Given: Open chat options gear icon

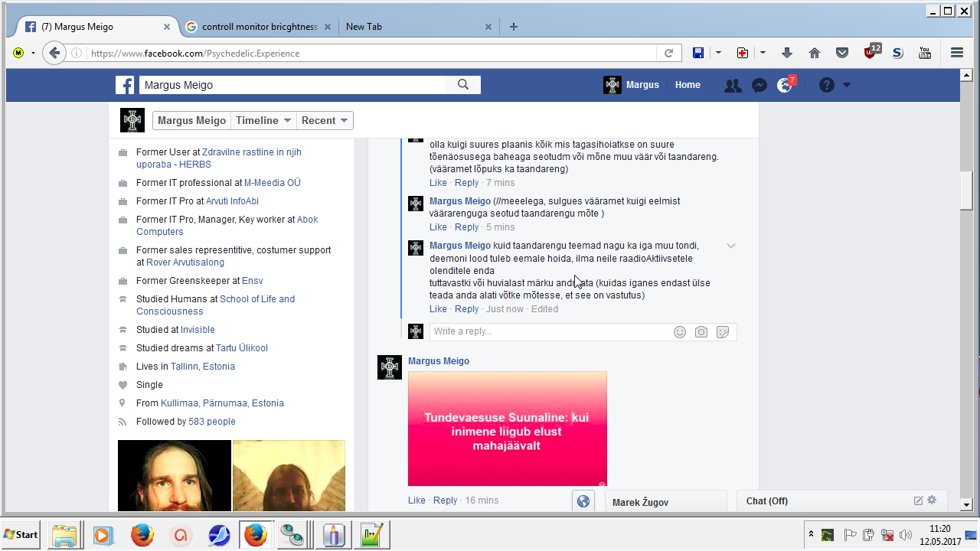Looking at the screenshot, I should 932,500.
